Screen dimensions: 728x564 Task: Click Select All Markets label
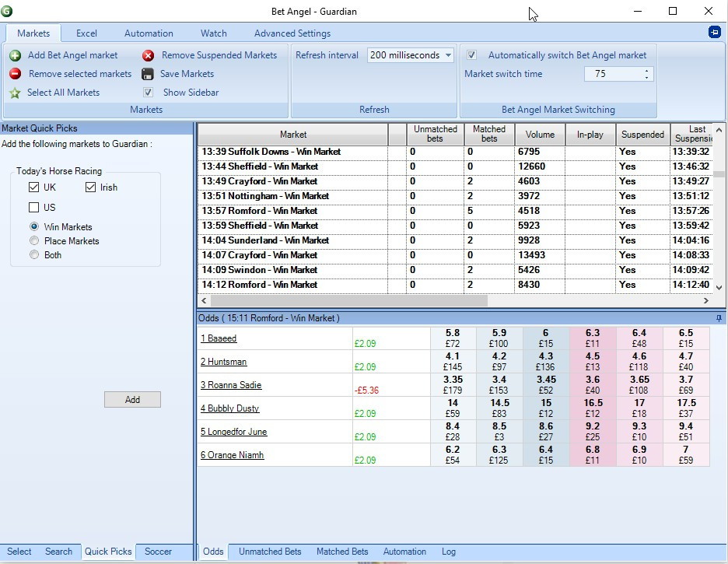64,93
